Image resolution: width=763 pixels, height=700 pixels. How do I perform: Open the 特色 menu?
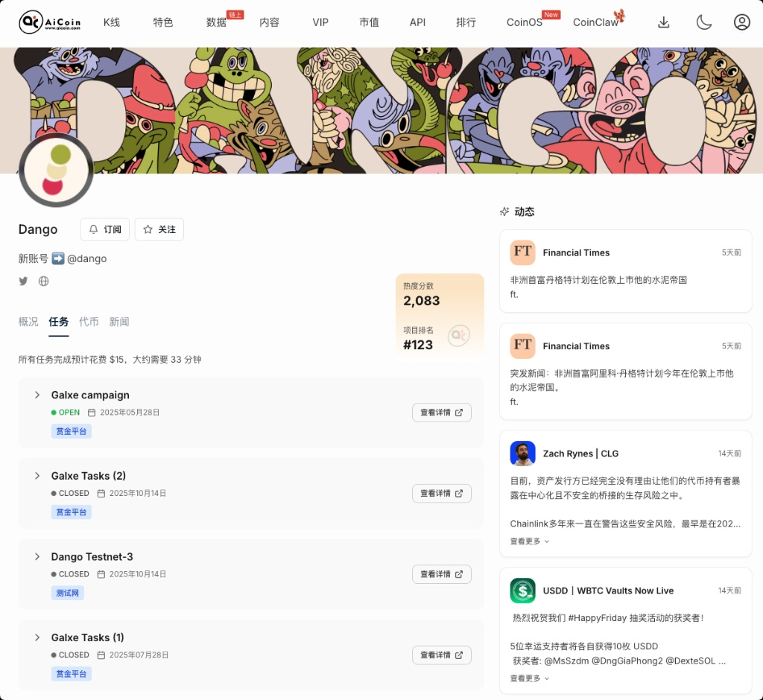pos(162,22)
